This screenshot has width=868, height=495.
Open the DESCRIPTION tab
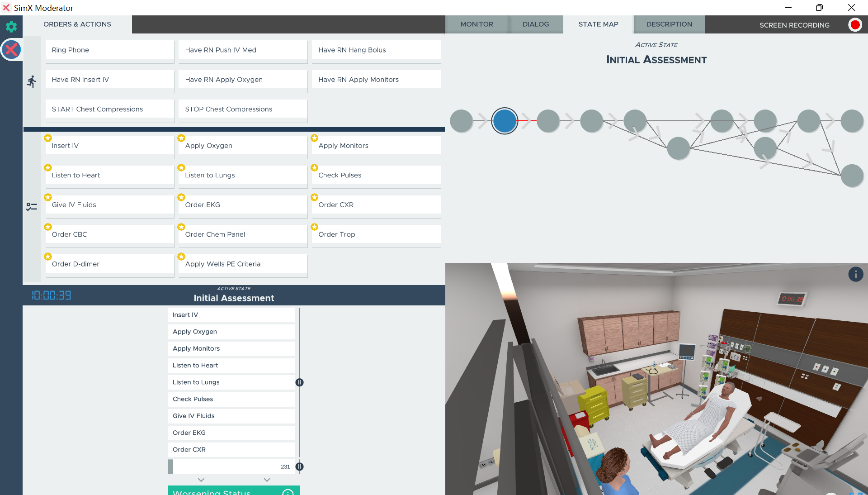click(669, 24)
